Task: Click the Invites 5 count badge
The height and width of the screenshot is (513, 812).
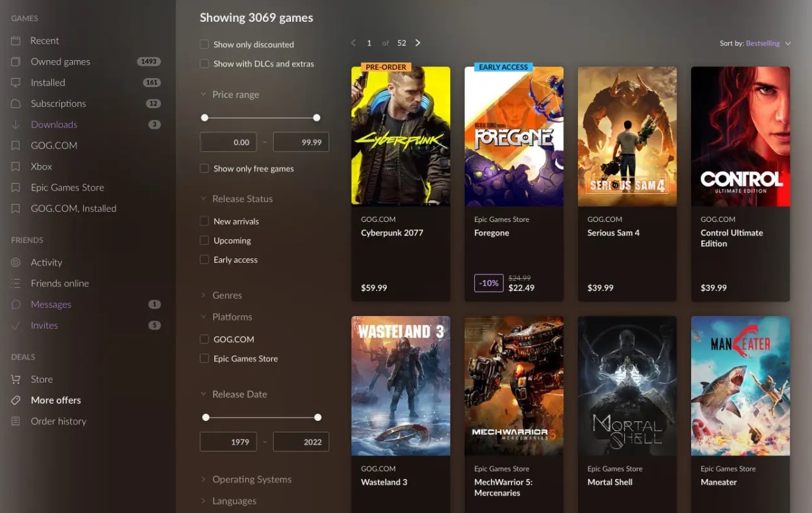Action: coord(155,326)
